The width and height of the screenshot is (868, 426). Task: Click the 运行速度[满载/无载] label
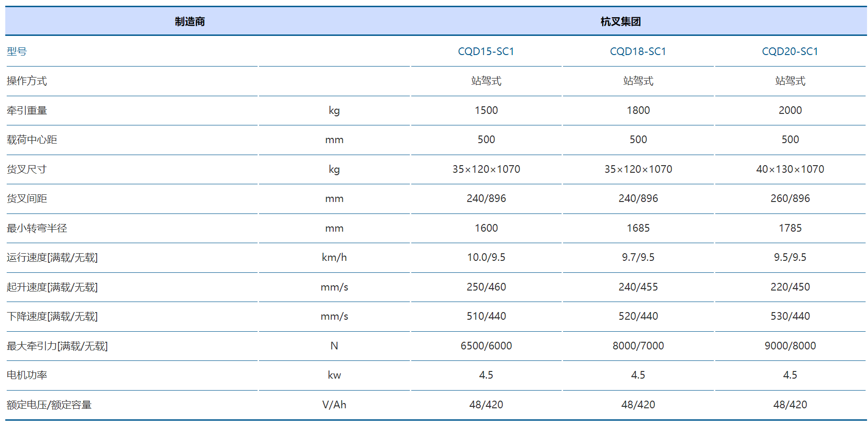(52, 258)
